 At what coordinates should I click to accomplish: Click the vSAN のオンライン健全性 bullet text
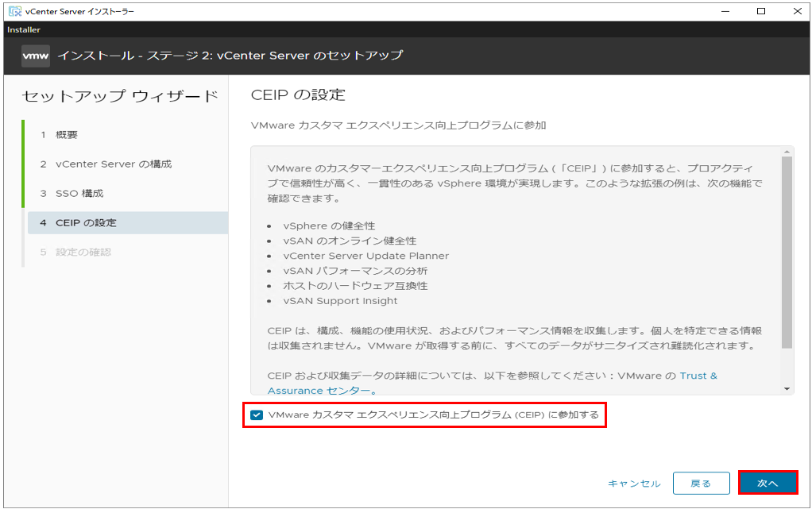350,241
